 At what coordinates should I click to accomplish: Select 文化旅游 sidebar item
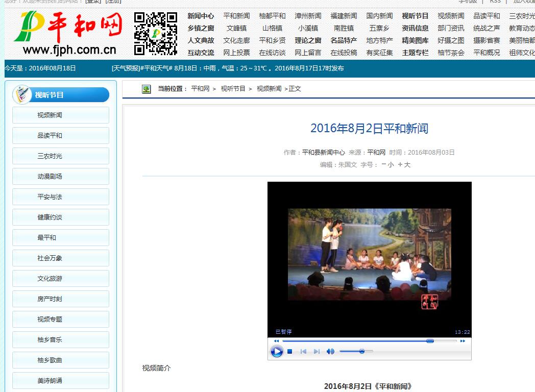tap(61, 278)
